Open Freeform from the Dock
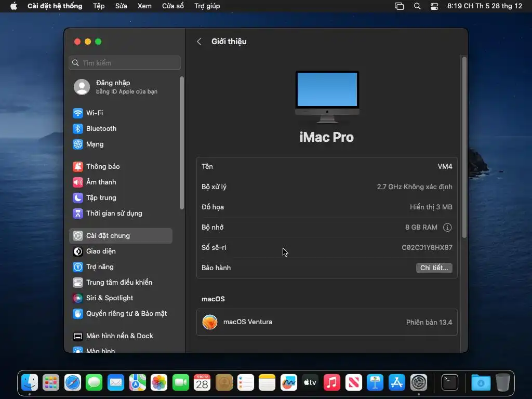This screenshot has height=399, width=532. click(x=289, y=383)
